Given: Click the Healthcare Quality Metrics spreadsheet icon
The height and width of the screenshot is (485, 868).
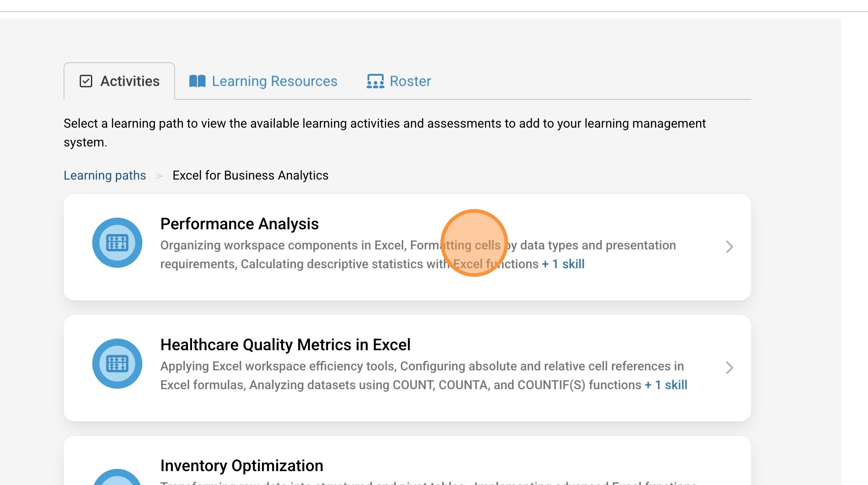Looking at the screenshot, I should (117, 364).
